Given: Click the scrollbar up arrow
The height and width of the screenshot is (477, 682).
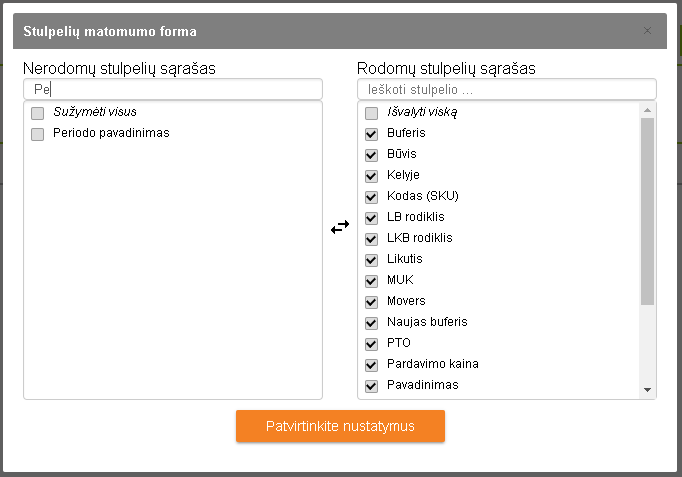Looking at the screenshot, I should tap(647, 110).
